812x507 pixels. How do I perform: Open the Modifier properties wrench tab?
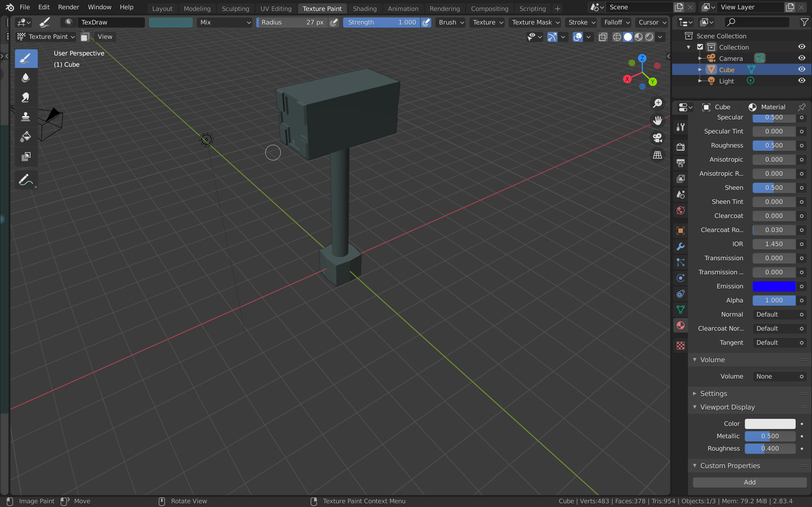pyautogui.click(x=680, y=246)
